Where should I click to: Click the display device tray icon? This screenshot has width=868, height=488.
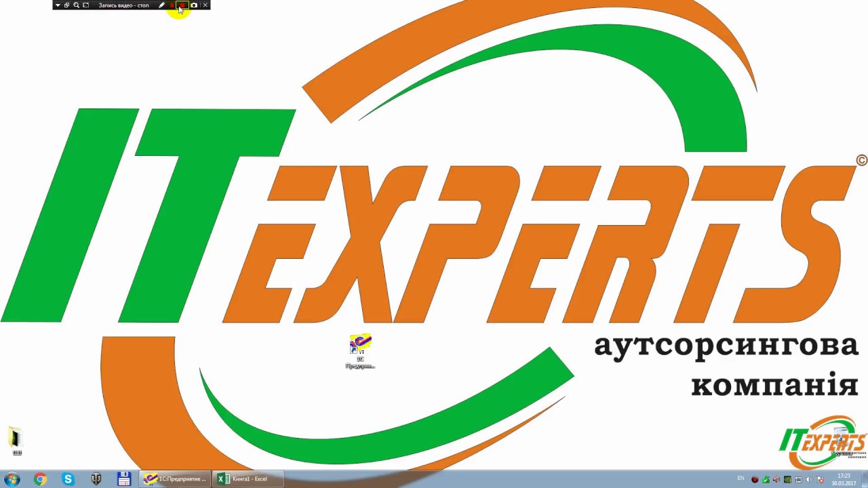click(x=798, y=480)
